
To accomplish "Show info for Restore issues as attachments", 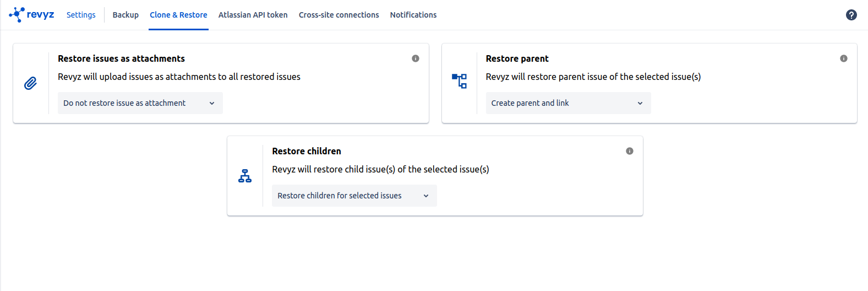I will (x=416, y=58).
